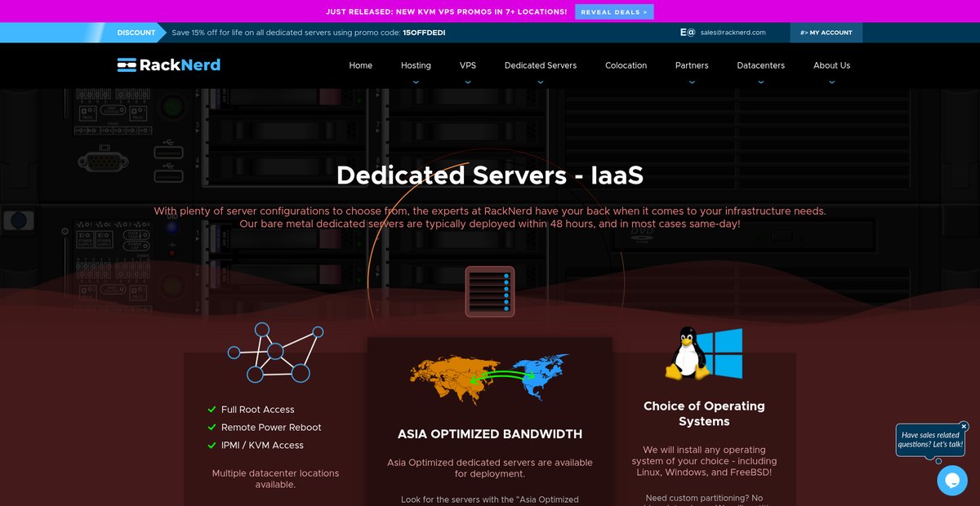Click the Asia bandwidth world map
The image size is (980, 506).
(490, 379)
